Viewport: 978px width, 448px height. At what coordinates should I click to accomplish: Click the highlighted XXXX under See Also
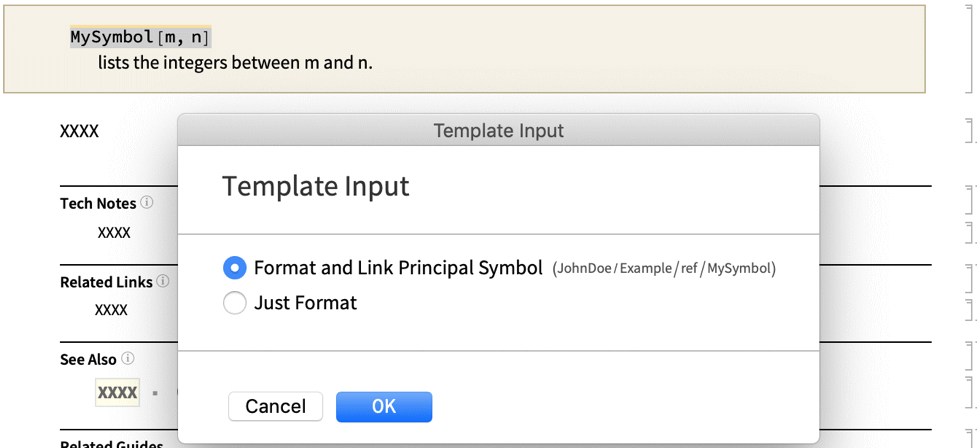pyautogui.click(x=117, y=392)
